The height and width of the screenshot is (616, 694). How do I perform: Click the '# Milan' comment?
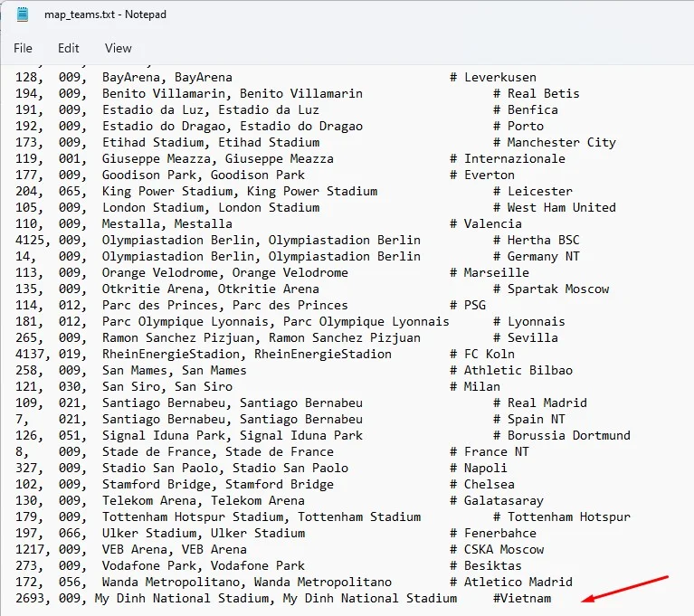[x=475, y=387]
